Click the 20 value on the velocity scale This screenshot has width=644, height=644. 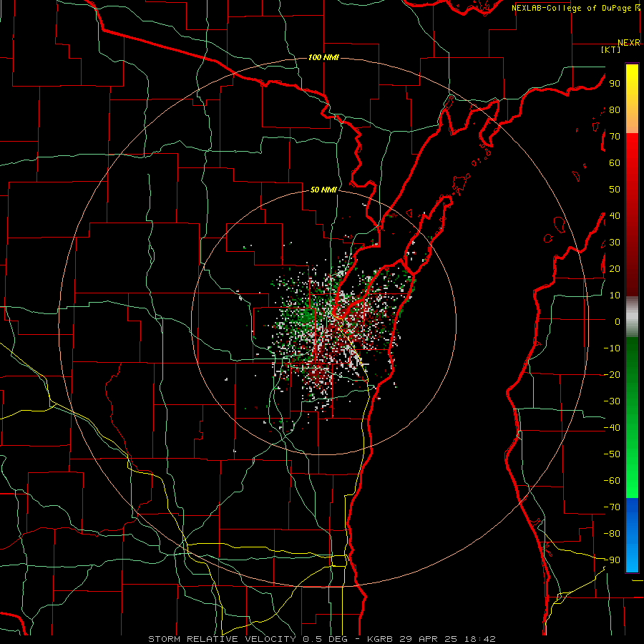point(615,269)
